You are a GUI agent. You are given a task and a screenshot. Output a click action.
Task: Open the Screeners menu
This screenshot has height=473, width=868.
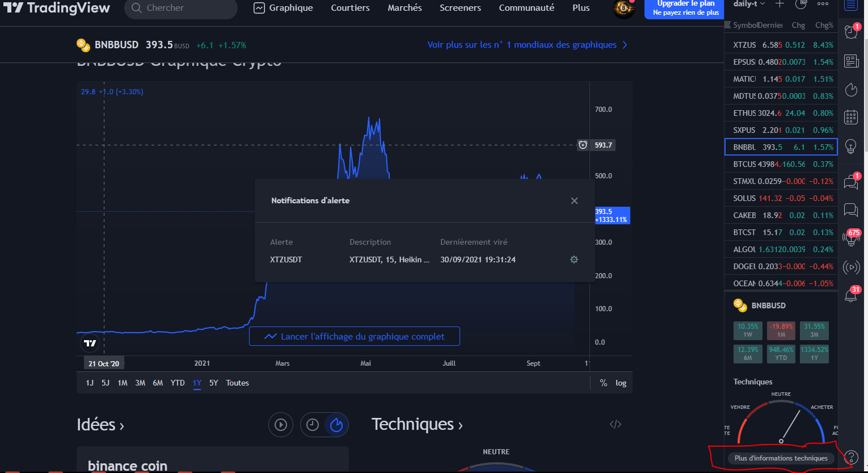click(460, 8)
